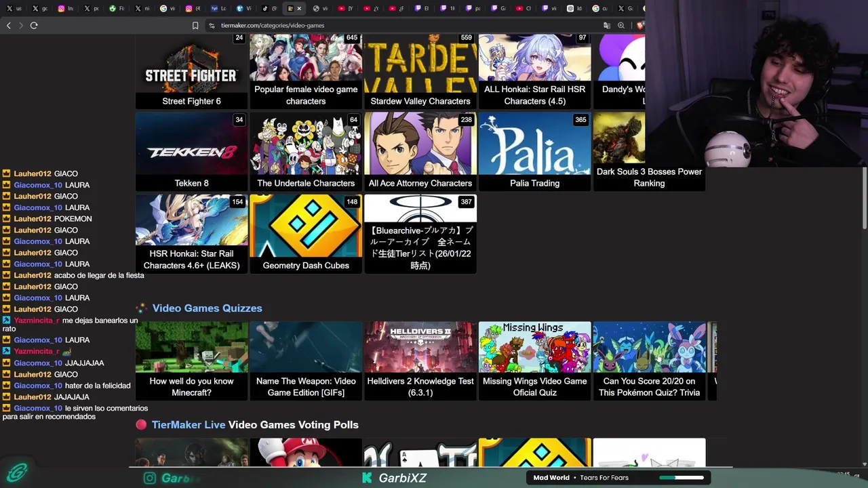868x488 pixels.
Task: Click chat message 'acabo de llegar de la fiesta'
Action: [99, 276]
